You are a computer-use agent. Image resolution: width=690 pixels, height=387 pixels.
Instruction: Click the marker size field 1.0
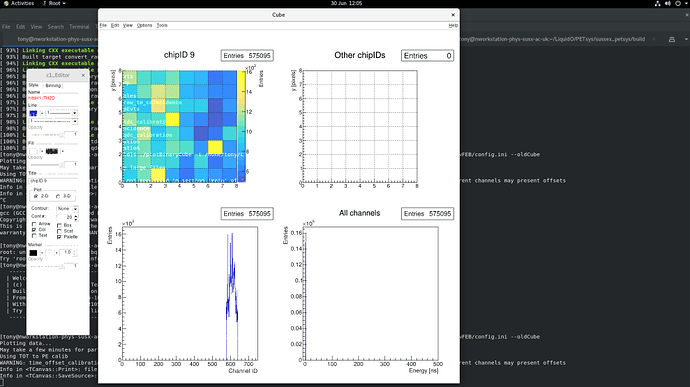click(x=66, y=253)
